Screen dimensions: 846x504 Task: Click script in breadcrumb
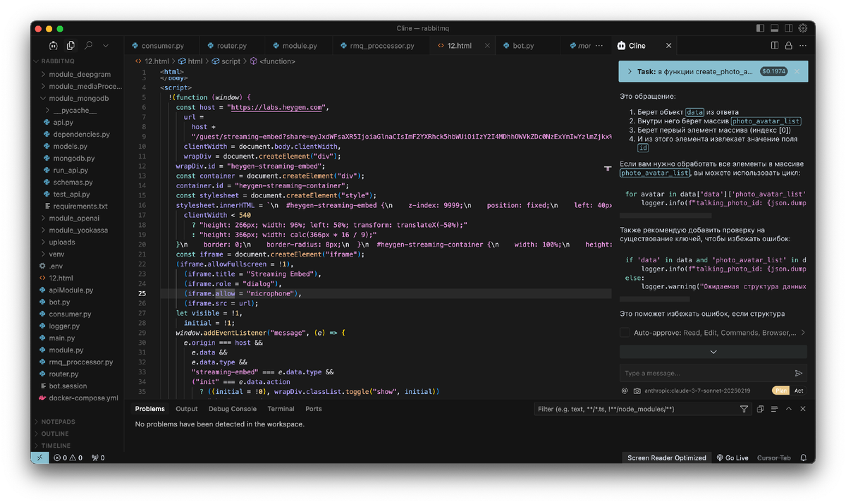(226, 61)
